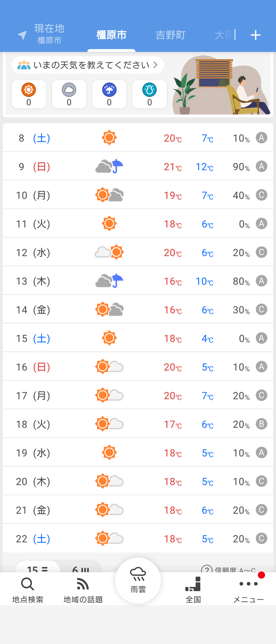Open the 雨雲 rain cloud radar
The image size is (276, 644).
coord(138,580)
